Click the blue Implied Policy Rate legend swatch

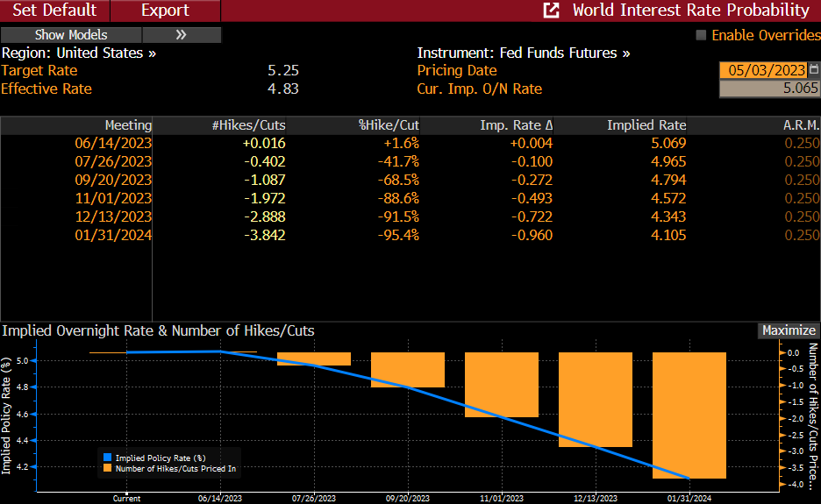[x=107, y=458]
